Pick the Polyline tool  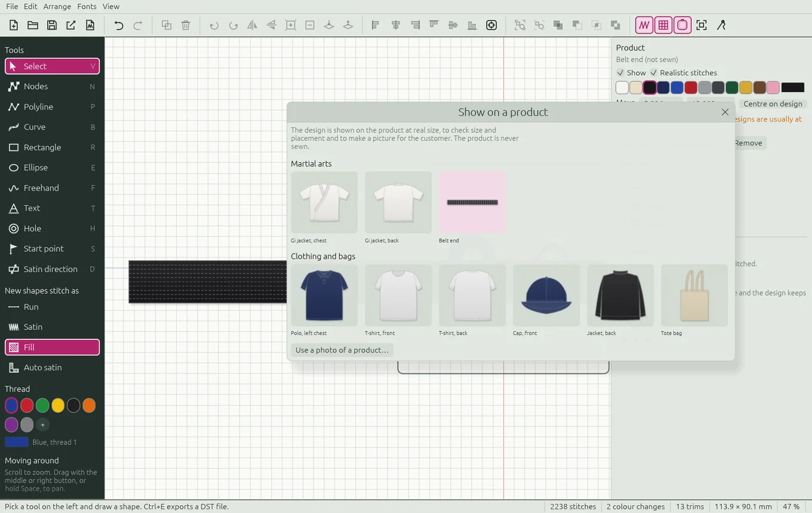coord(52,107)
